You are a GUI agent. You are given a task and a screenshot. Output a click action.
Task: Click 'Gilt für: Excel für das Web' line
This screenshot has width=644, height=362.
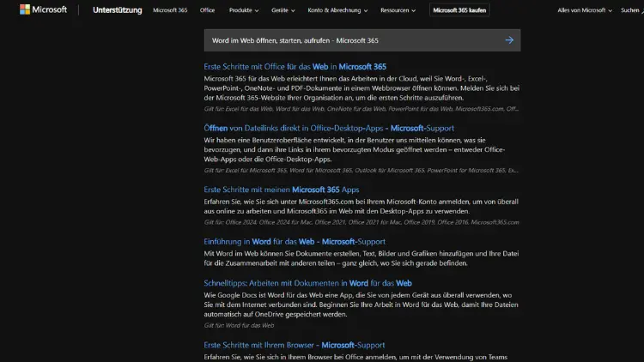click(361, 109)
